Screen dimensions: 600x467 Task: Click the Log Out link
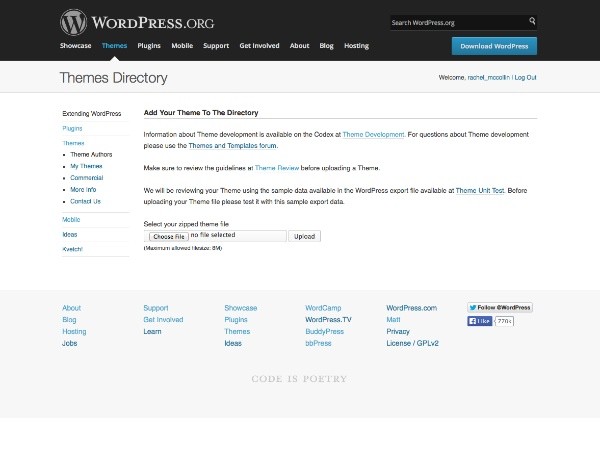pyautogui.click(x=525, y=77)
